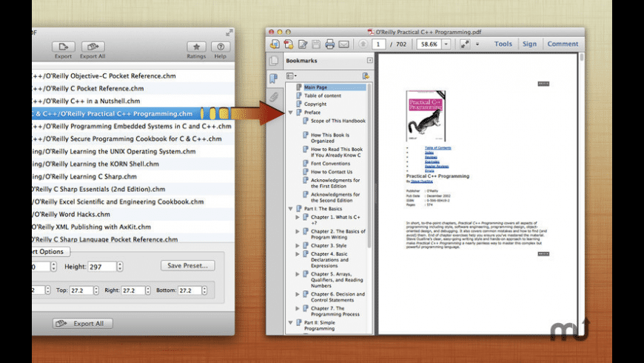
Task: Expand Chapter 7 The Programming Process
Action: pos(298,308)
